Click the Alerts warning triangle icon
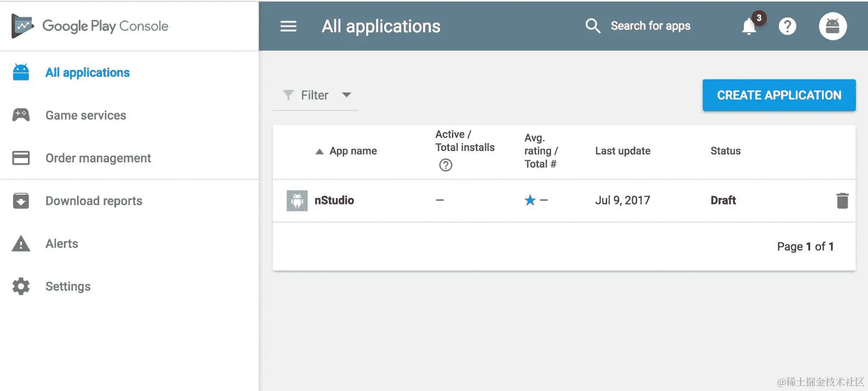Viewport: 868px width, 391px height. [21, 243]
